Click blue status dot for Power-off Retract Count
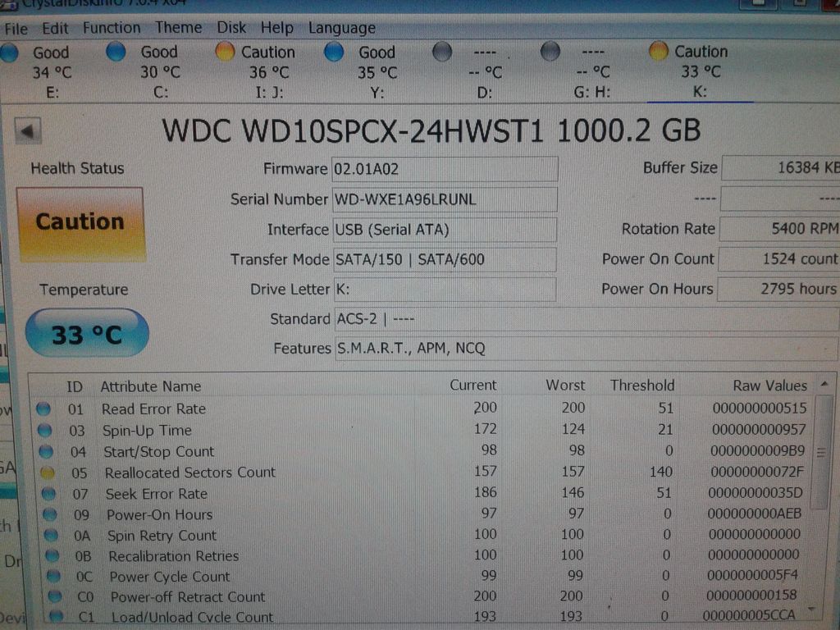 pyautogui.click(x=55, y=596)
